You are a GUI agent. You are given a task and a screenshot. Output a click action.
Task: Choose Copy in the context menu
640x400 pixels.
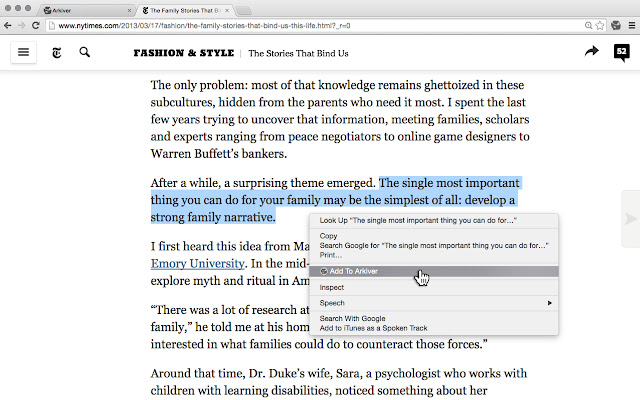[328, 236]
